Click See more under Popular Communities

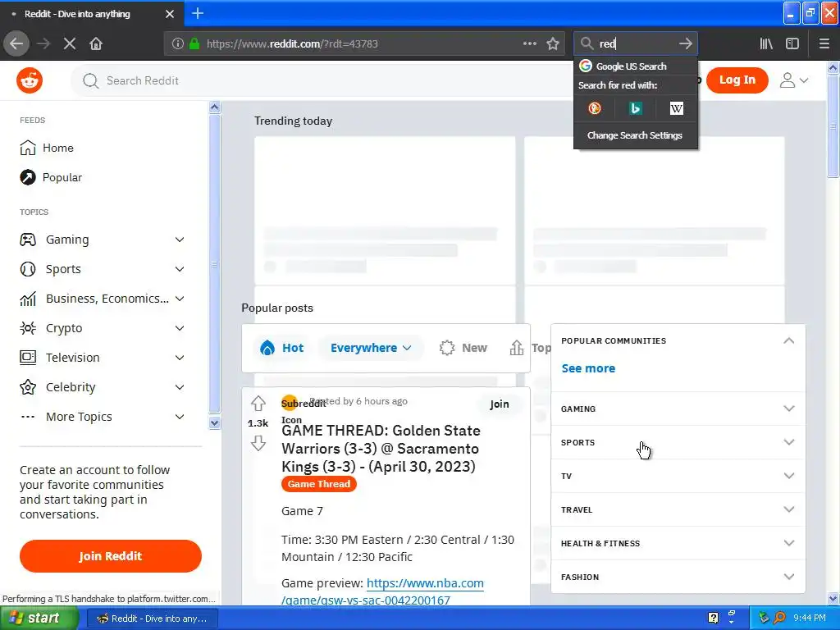coord(588,368)
